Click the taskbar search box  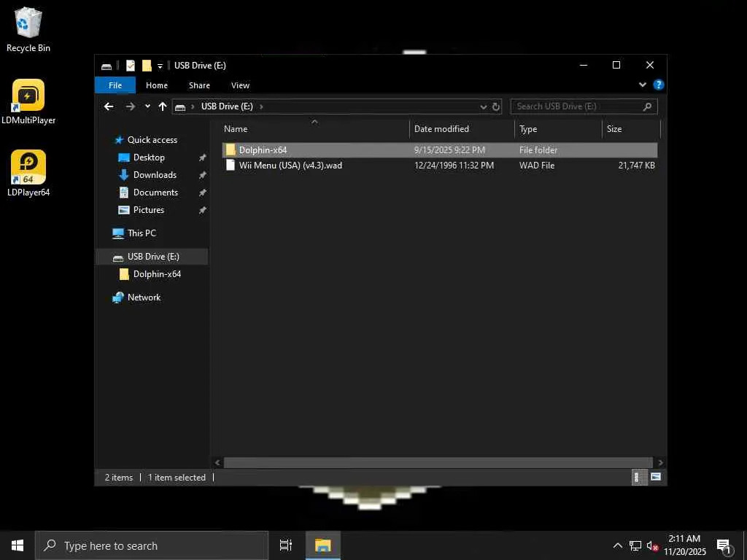point(152,545)
